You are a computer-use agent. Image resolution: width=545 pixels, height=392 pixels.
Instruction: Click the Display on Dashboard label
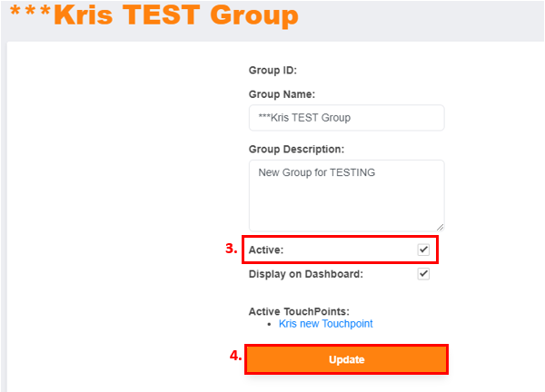(x=305, y=274)
